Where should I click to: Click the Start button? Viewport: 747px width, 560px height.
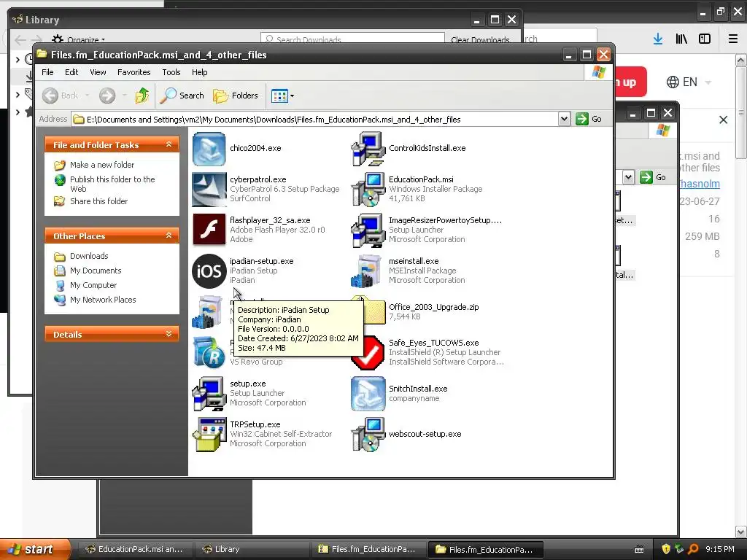(x=34, y=550)
